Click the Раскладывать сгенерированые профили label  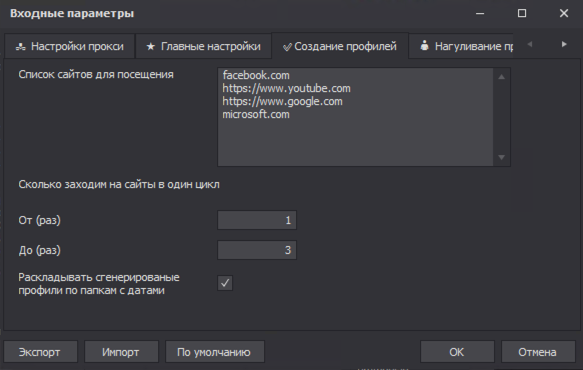tap(99, 284)
